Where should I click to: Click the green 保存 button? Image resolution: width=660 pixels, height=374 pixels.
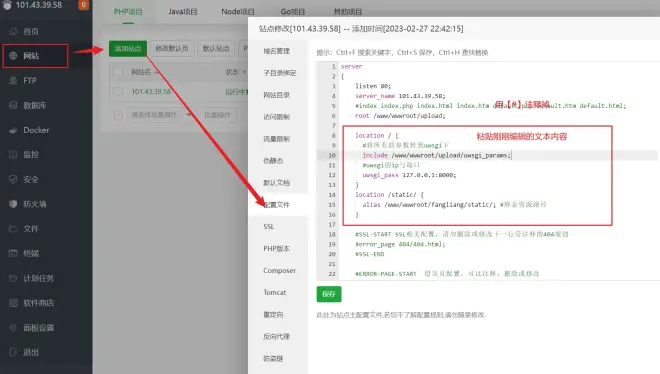(329, 294)
